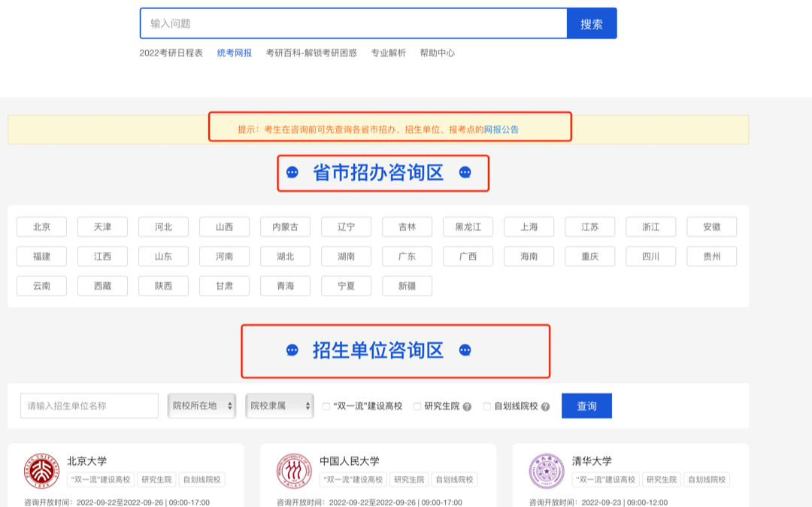Click the blue 查询 button
This screenshot has width=812, height=507.
point(586,405)
